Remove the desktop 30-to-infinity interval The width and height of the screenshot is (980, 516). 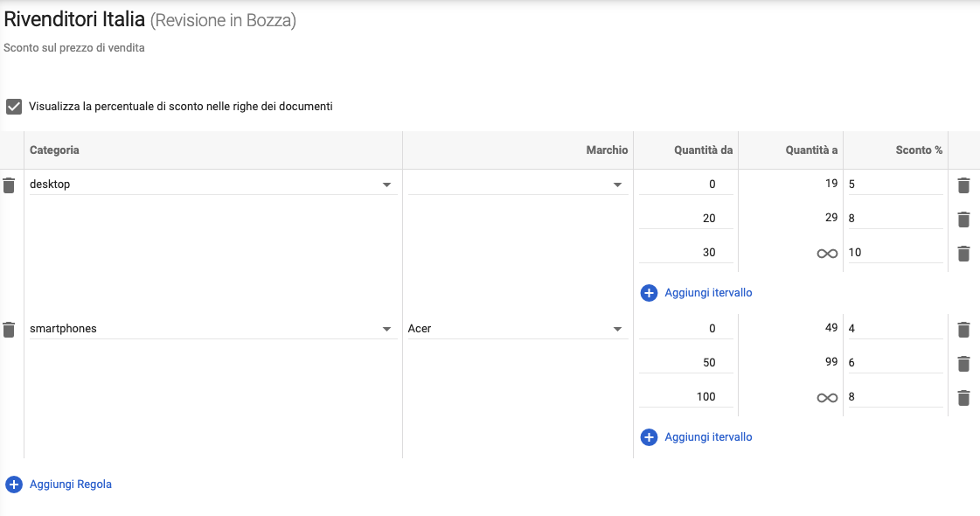(963, 254)
